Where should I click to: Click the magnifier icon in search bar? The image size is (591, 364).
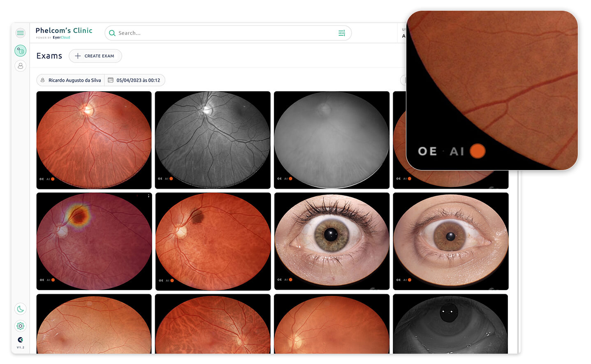(x=112, y=33)
